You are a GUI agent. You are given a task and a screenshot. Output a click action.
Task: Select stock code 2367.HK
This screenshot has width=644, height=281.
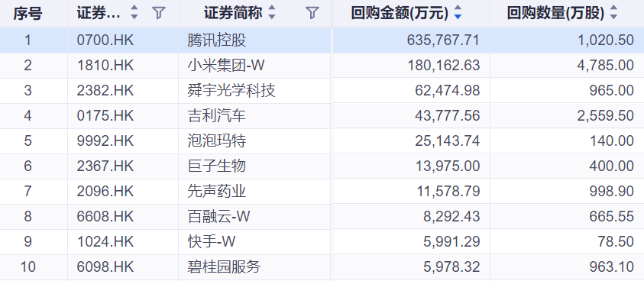click(x=105, y=166)
